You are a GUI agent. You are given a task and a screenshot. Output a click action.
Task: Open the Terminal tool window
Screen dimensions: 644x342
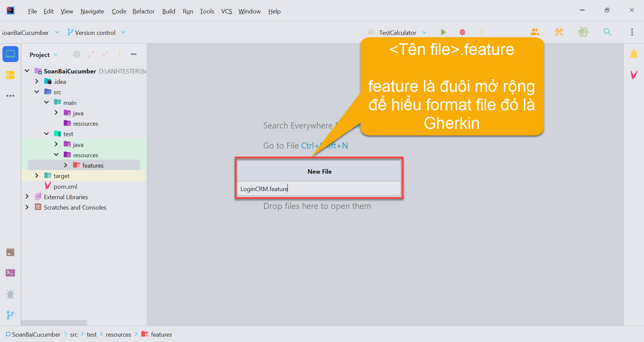(10, 273)
